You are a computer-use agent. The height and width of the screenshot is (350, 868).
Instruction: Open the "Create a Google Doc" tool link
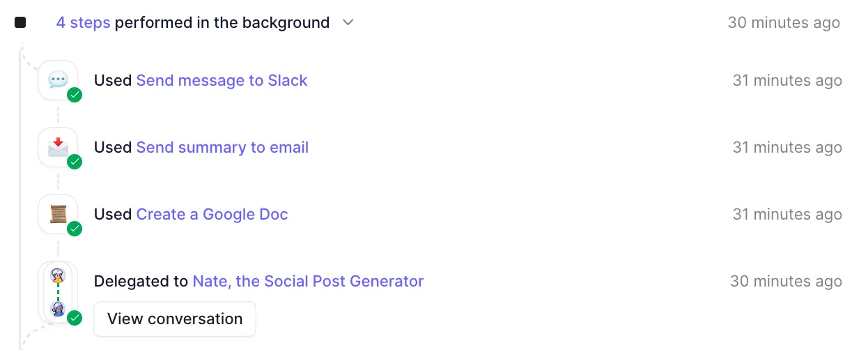tap(212, 214)
